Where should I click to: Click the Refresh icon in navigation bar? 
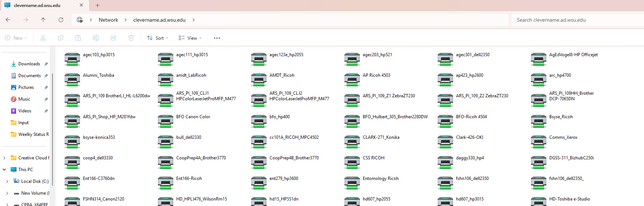[61, 20]
